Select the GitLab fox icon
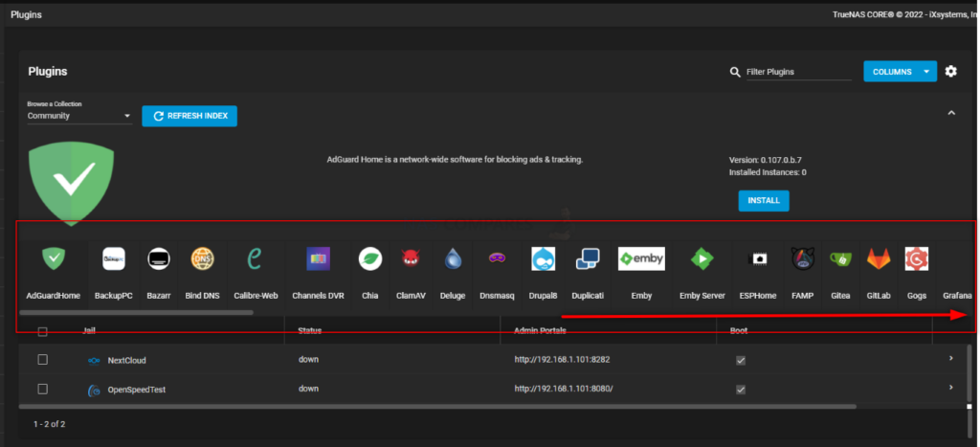The height and width of the screenshot is (447, 980). tap(879, 258)
